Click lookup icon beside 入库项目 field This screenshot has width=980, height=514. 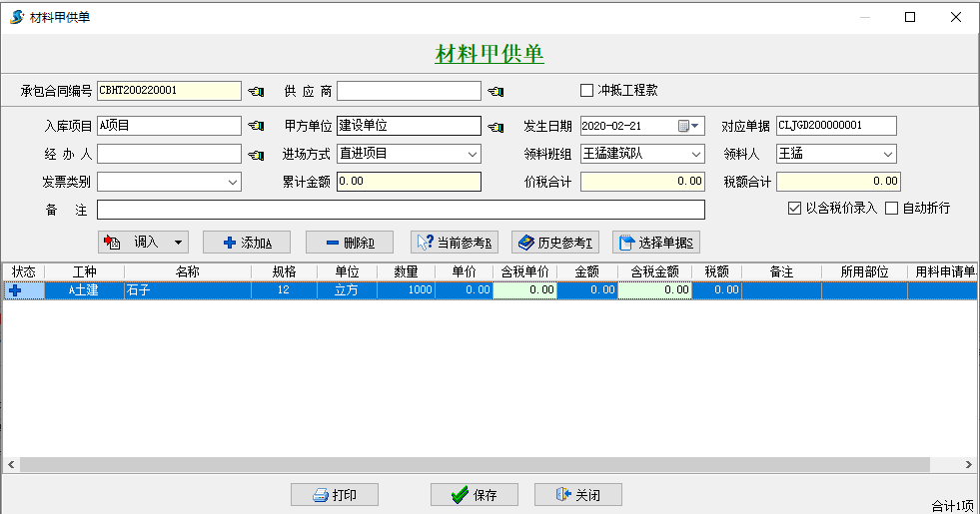coord(257,127)
